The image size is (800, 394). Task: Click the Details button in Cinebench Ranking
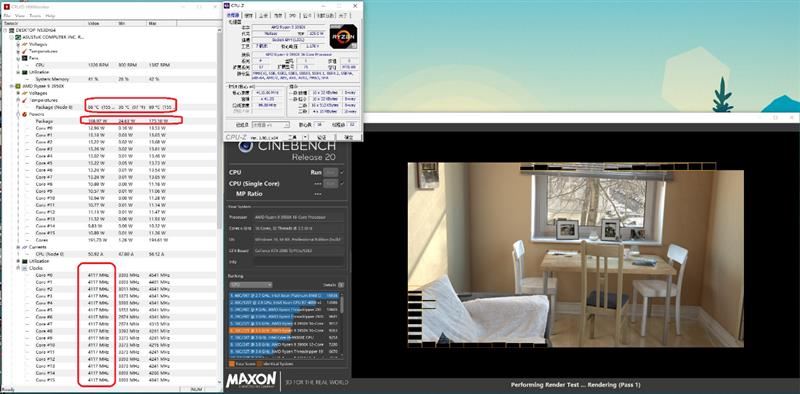tap(341, 285)
